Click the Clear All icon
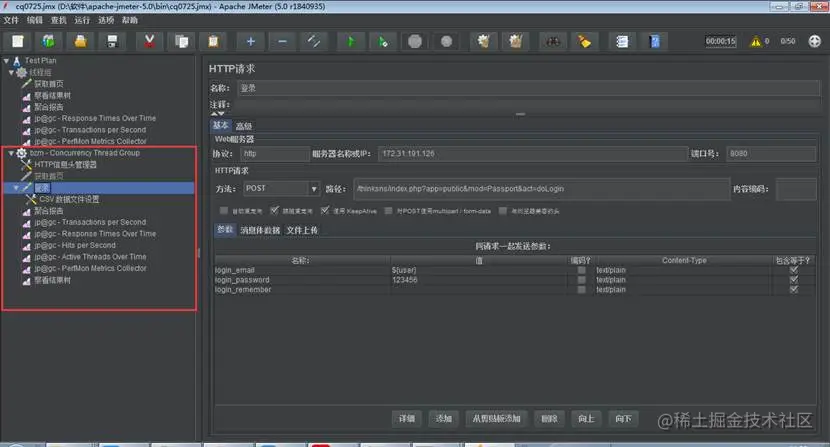 coord(516,41)
